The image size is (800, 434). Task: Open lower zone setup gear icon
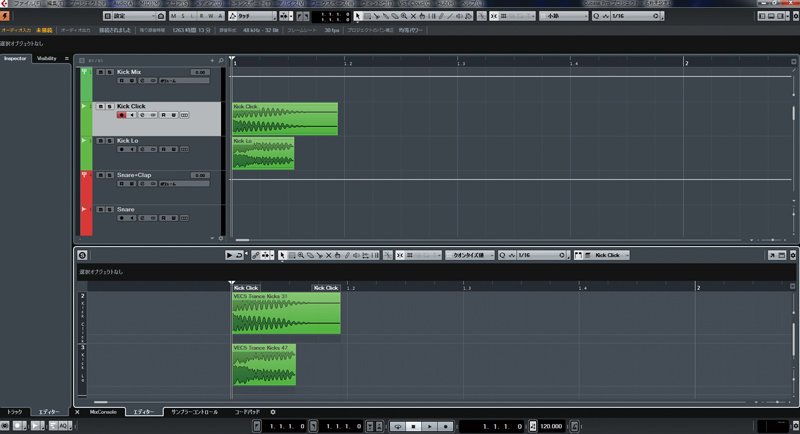click(x=273, y=412)
